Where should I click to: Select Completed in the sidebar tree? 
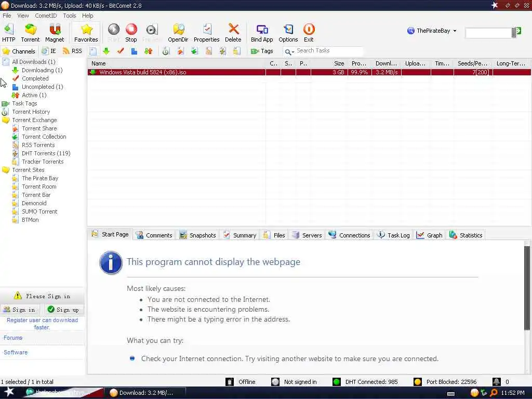tap(35, 78)
